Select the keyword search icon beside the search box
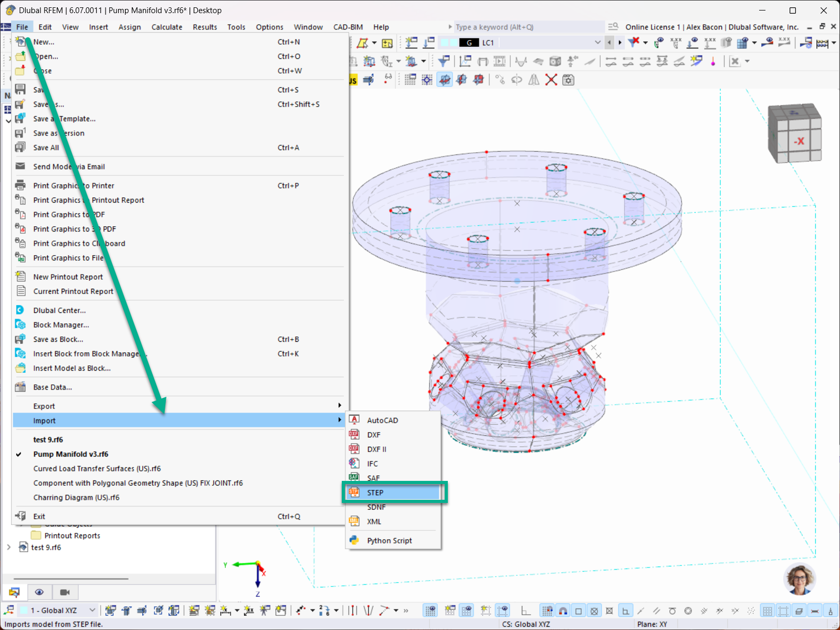The height and width of the screenshot is (630, 840). (613, 26)
